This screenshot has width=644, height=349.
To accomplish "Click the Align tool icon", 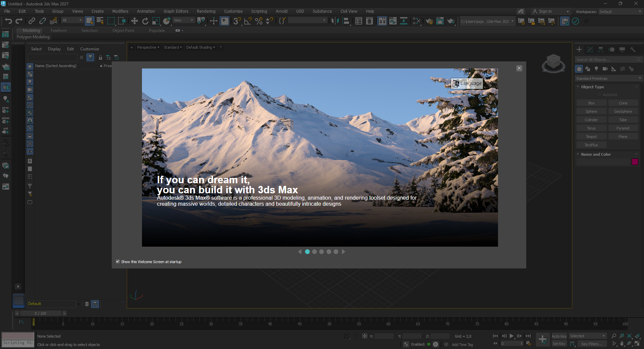I will click(x=346, y=21).
